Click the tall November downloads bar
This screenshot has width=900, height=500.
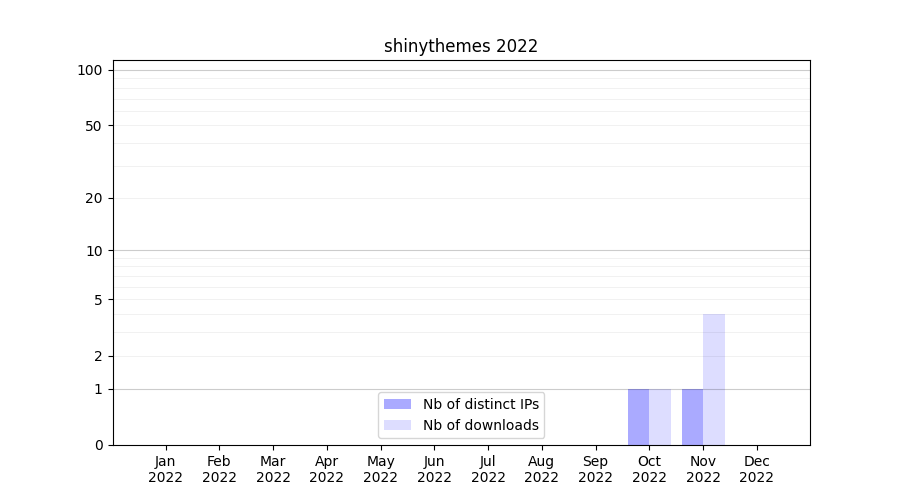tap(714, 380)
